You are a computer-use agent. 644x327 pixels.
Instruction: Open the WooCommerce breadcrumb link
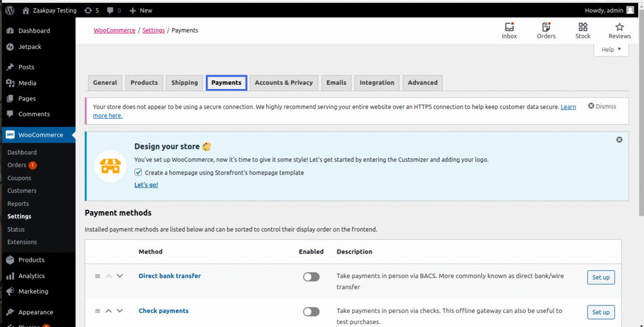(115, 30)
